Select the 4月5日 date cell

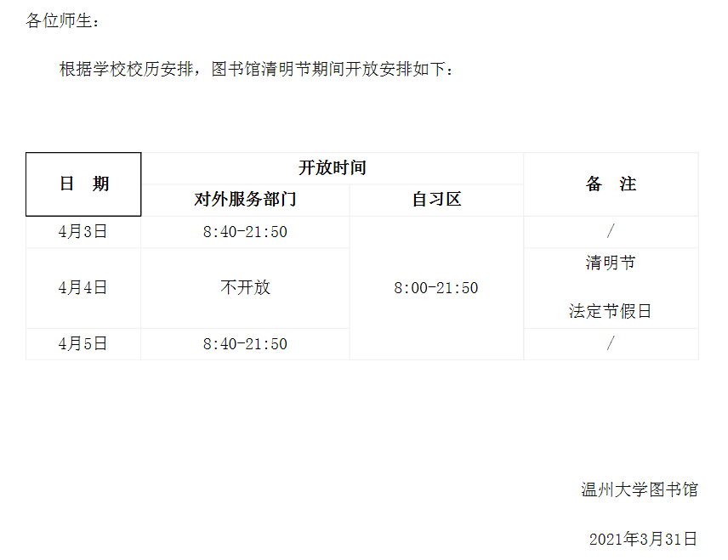pos(83,344)
